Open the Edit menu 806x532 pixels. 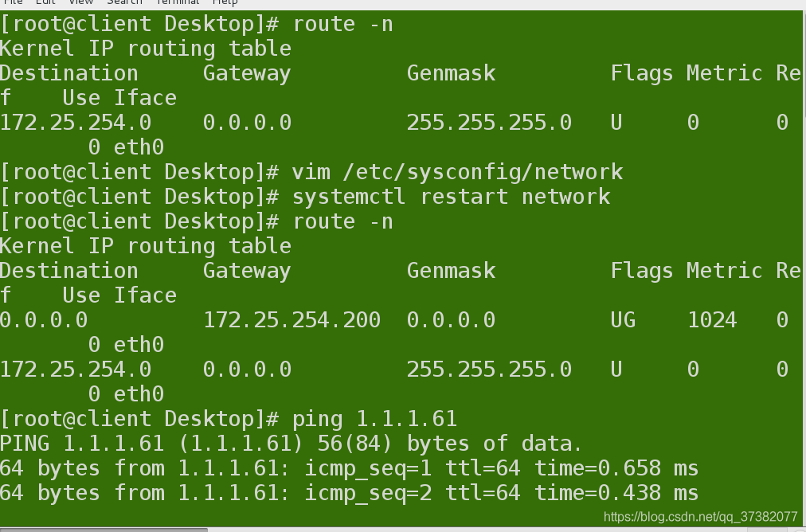[x=46, y=2]
